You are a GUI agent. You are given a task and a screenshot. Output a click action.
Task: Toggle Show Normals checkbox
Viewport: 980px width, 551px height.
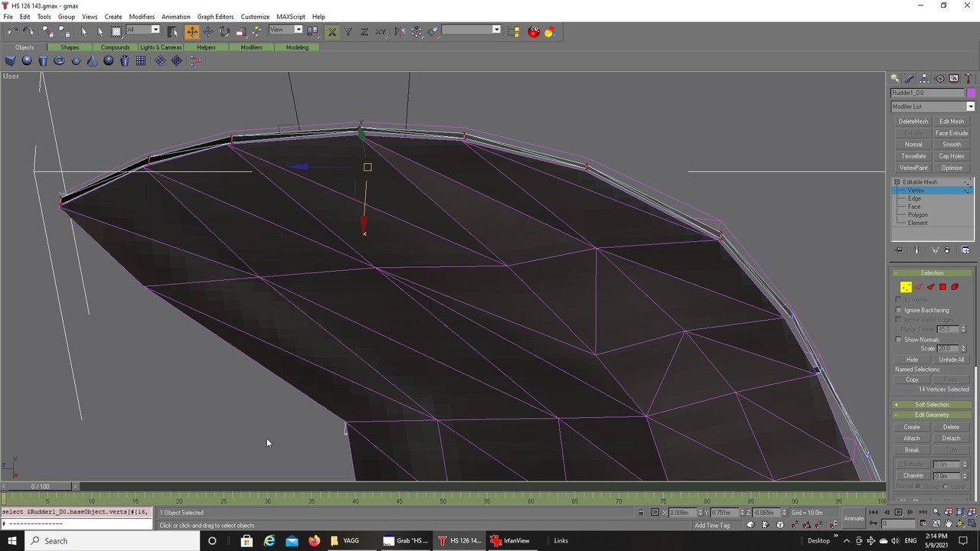(899, 340)
